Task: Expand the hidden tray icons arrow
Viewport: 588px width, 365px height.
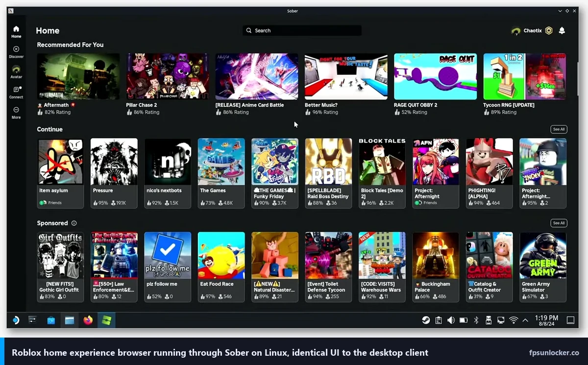Action: 525,320
